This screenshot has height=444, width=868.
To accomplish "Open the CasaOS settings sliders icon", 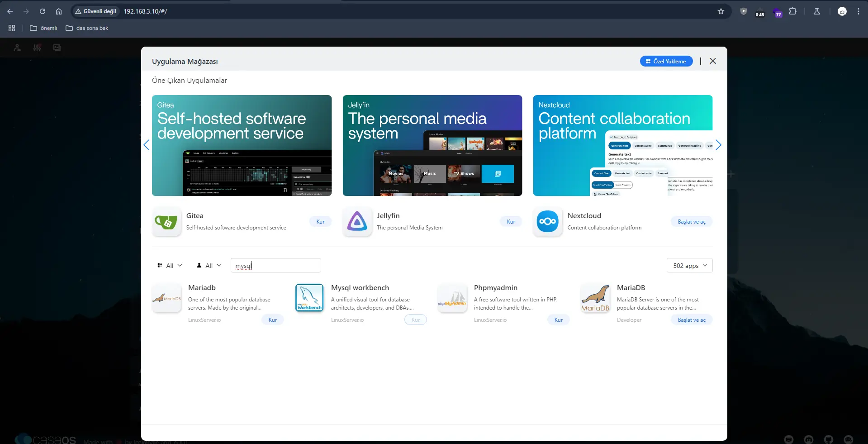I will [x=37, y=48].
